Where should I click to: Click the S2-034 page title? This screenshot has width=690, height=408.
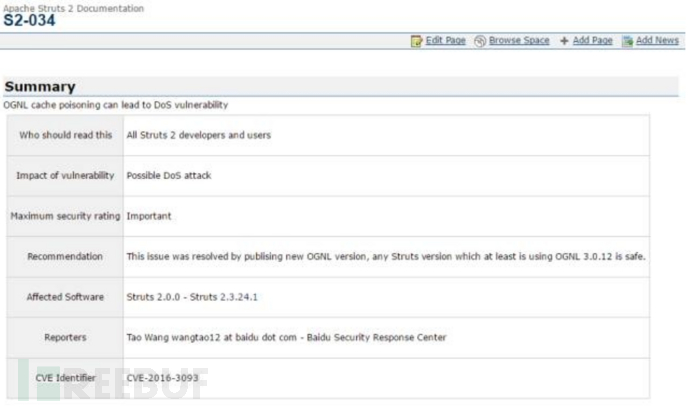tap(29, 20)
